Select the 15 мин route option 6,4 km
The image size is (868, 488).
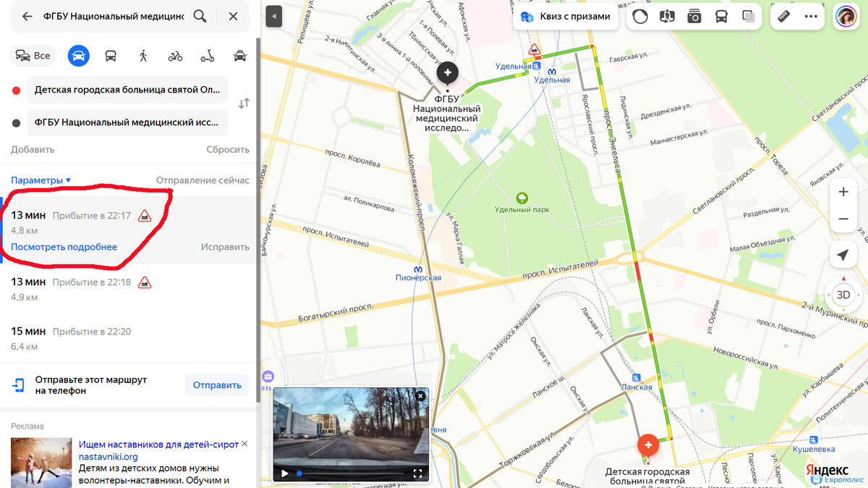(x=128, y=338)
